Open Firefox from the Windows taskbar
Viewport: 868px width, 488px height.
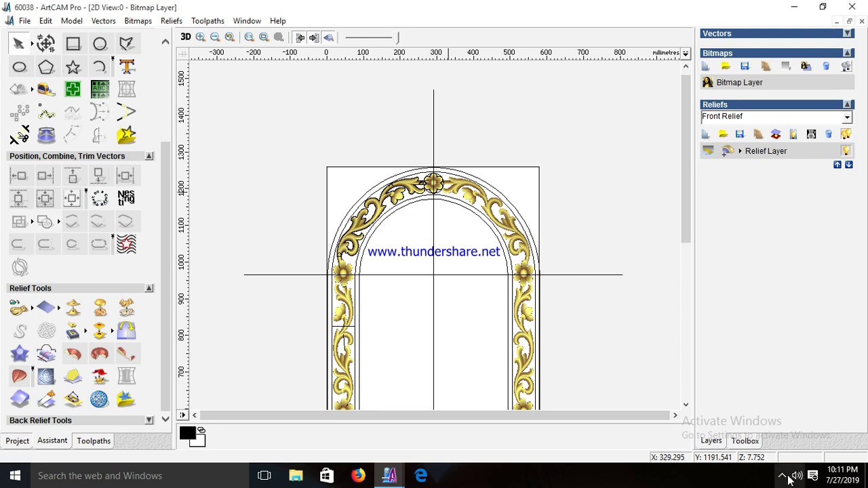point(358,476)
